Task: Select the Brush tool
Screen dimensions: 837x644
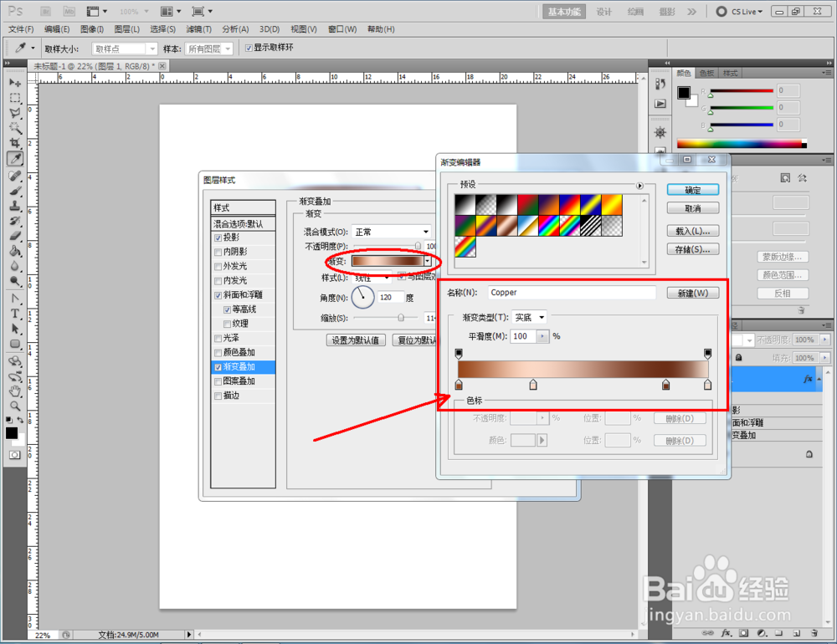Action: (15, 191)
